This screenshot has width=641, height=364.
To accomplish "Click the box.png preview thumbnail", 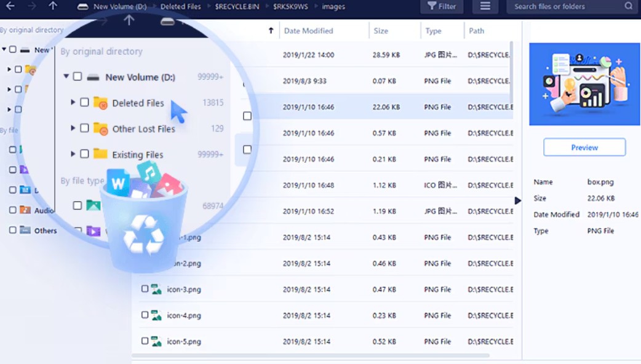I will point(584,84).
